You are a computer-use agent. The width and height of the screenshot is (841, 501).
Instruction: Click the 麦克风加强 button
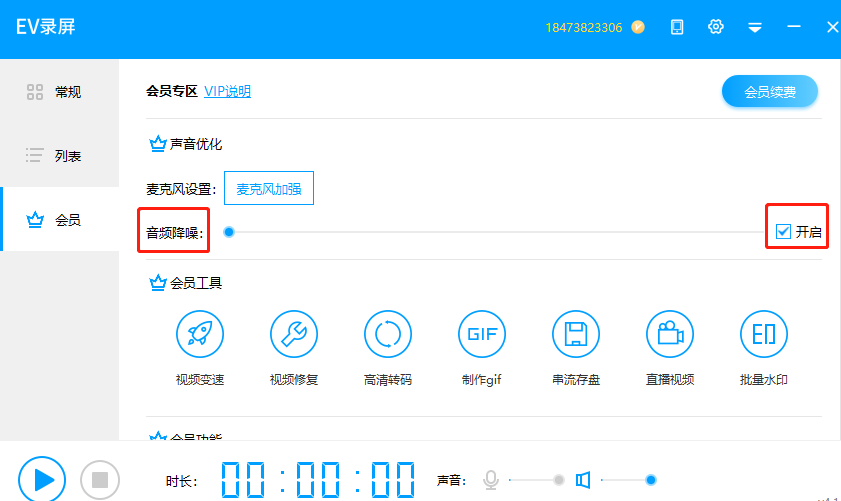(x=269, y=188)
